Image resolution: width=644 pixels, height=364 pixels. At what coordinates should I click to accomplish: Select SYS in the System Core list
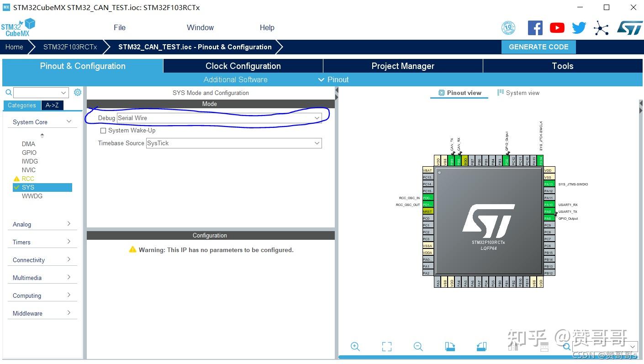(x=28, y=187)
